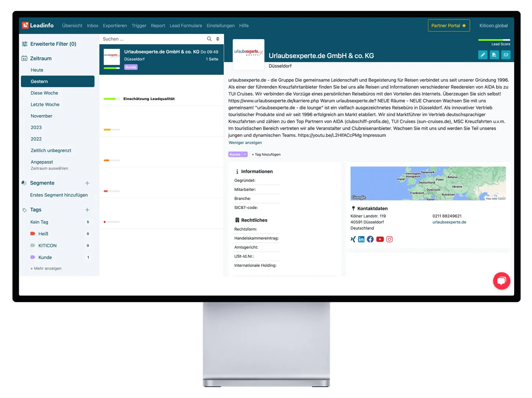Click the Tags label icon
Screen dimensions: 532x398
pyautogui.click(x=24, y=210)
